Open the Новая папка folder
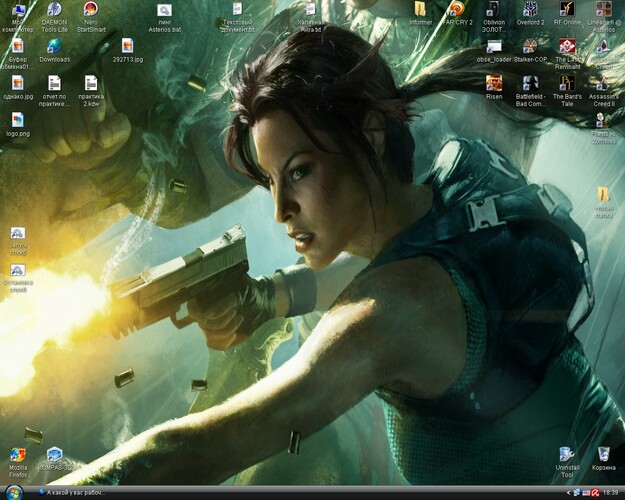Viewport: 625px width, 500px height. point(603,195)
